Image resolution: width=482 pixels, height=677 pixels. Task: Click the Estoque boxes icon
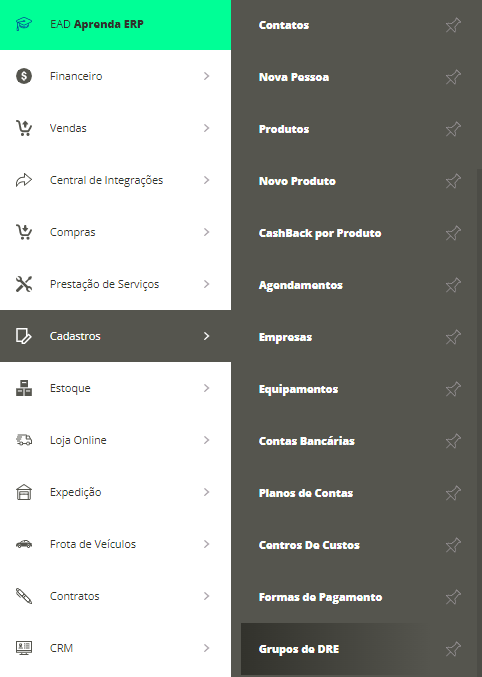pos(24,388)
